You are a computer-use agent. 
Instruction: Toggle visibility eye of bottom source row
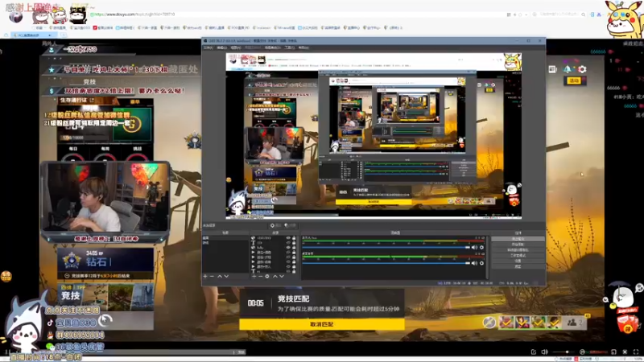288,271
